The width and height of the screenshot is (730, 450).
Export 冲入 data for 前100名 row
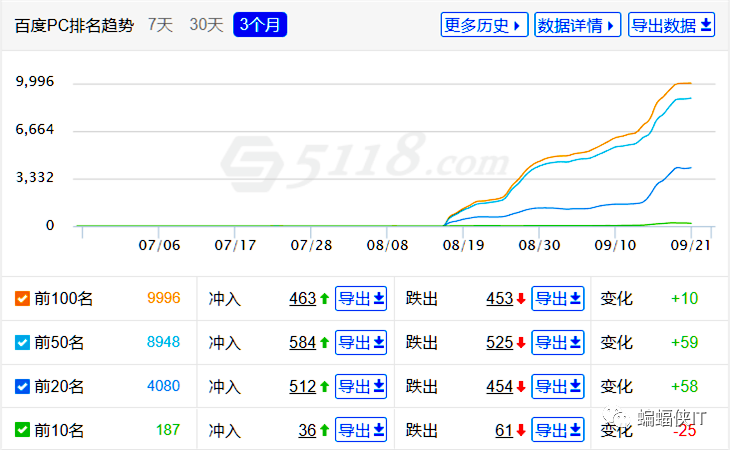(x=361, y=298)
